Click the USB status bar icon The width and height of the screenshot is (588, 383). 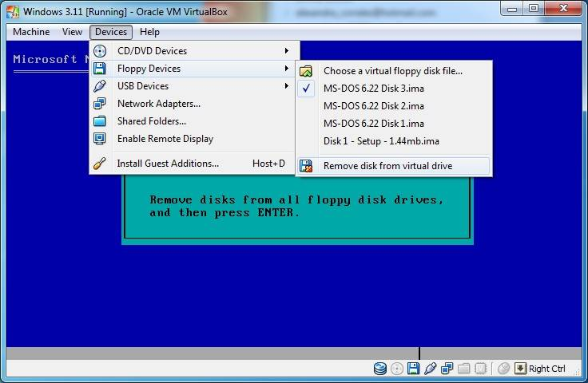(430, 369)
